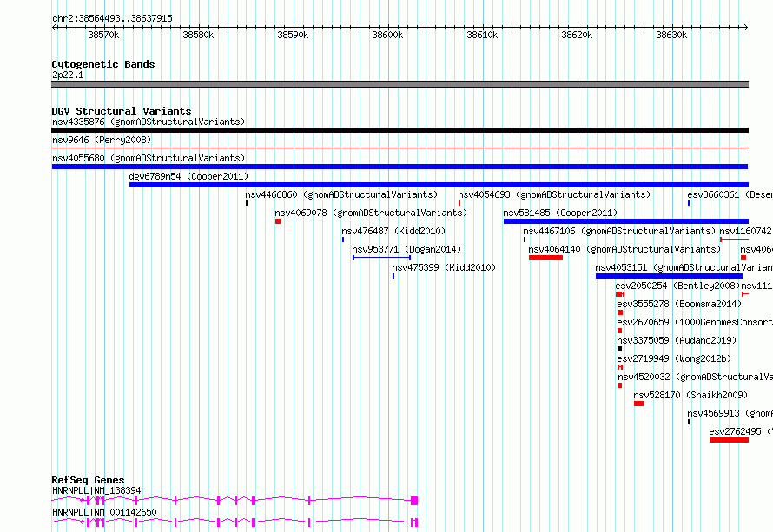Click nsv4069078 gnomADStructuralVariants label

coord(371,213)
